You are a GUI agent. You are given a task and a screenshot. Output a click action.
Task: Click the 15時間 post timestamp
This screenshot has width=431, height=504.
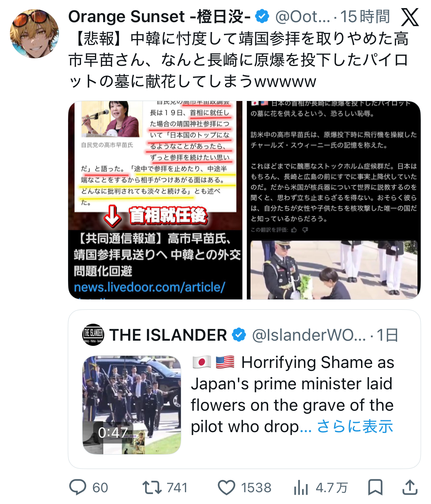coord(365,17)
